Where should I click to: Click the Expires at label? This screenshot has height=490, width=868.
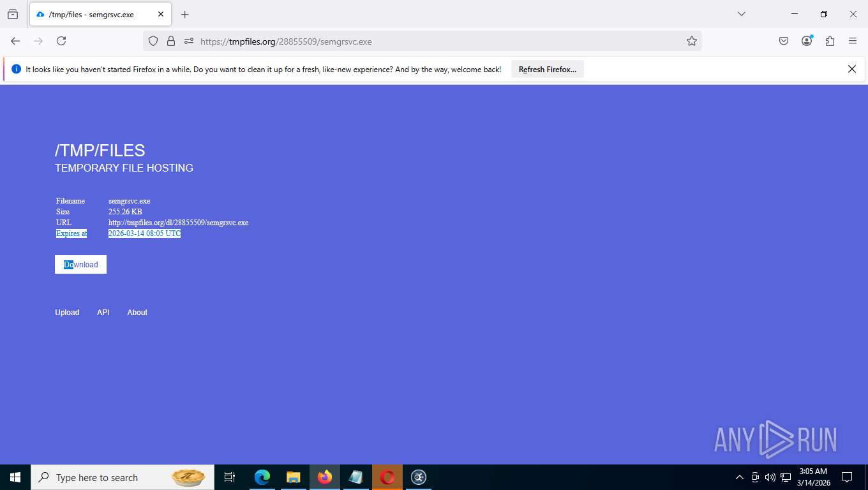coord(71,234)
